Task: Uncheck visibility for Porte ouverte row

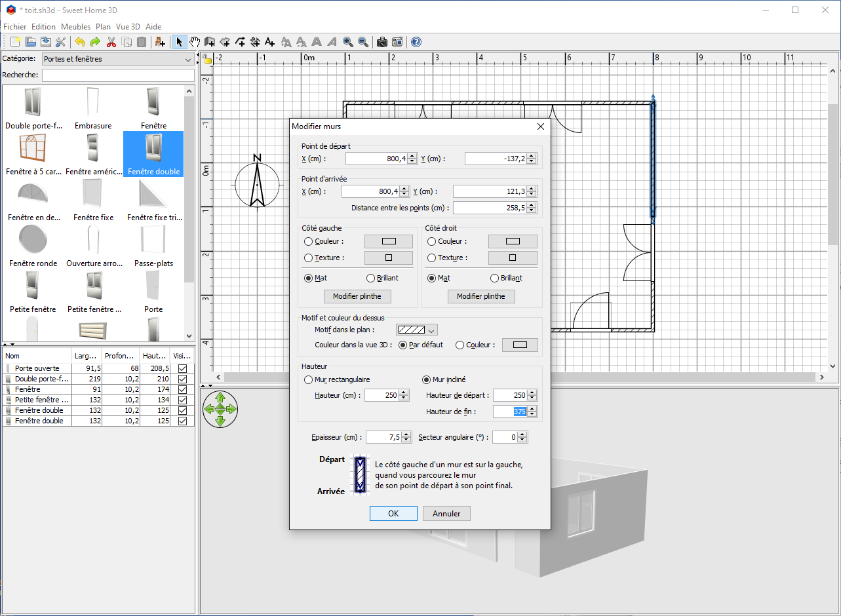Action: tap(182, 368)
